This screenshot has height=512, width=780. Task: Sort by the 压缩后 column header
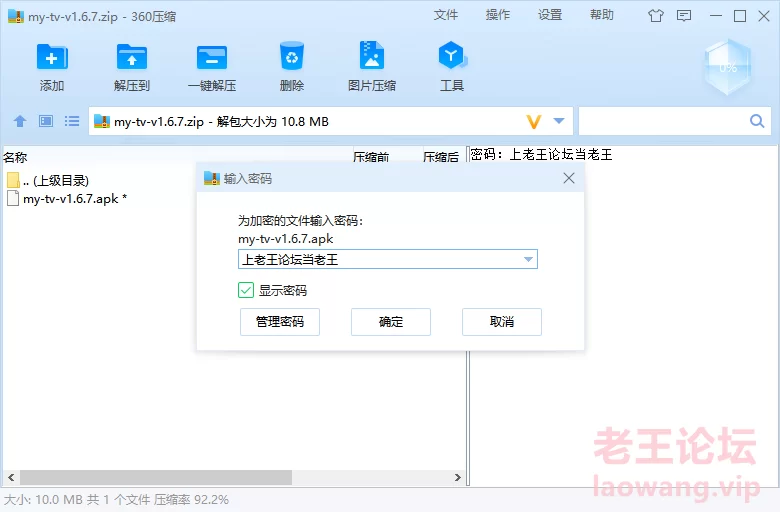[x=441, y=157]
